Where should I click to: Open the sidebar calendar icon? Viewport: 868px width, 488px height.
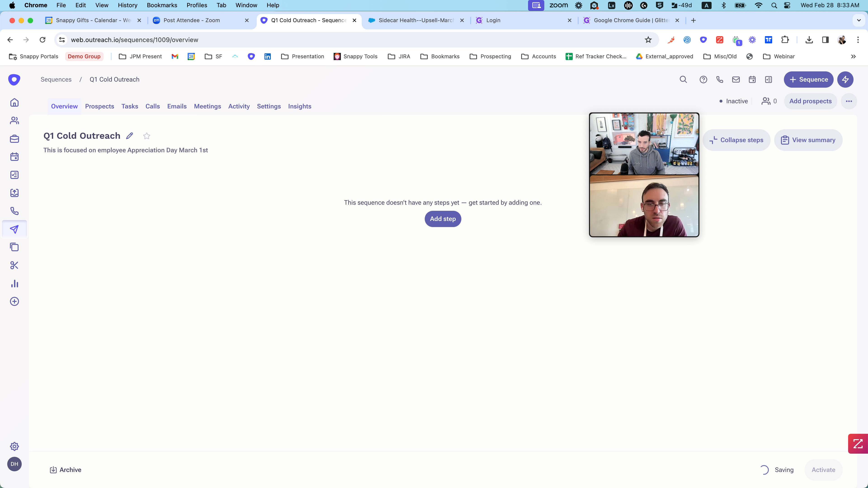pos(14,157)
